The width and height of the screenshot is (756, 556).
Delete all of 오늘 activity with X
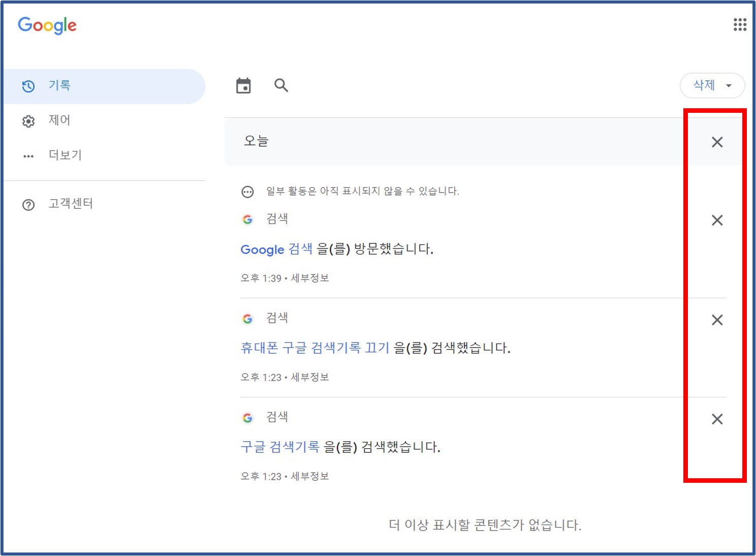click(717, 142)
